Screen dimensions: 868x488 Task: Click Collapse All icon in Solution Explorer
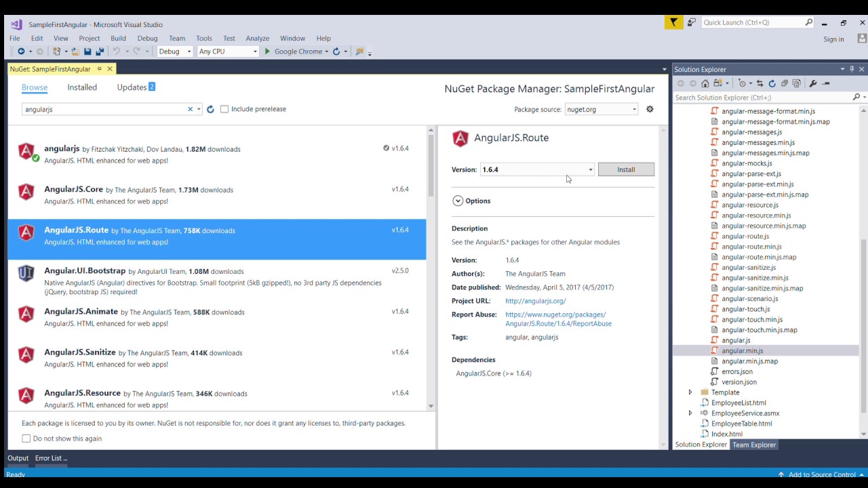pos(784,83)
